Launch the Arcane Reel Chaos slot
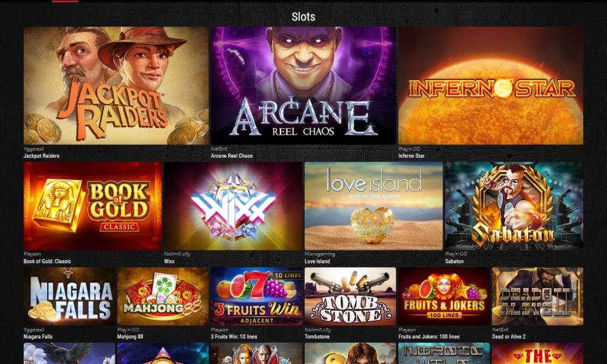Image resolution: width=607 pixels, height=364 pixels. pos(303,86)
